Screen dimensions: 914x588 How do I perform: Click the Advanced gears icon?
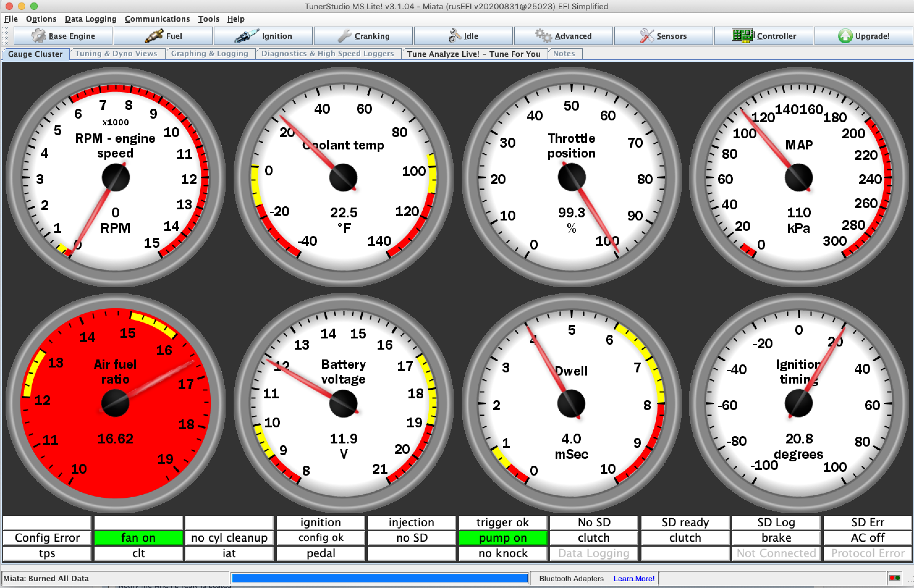543,36
